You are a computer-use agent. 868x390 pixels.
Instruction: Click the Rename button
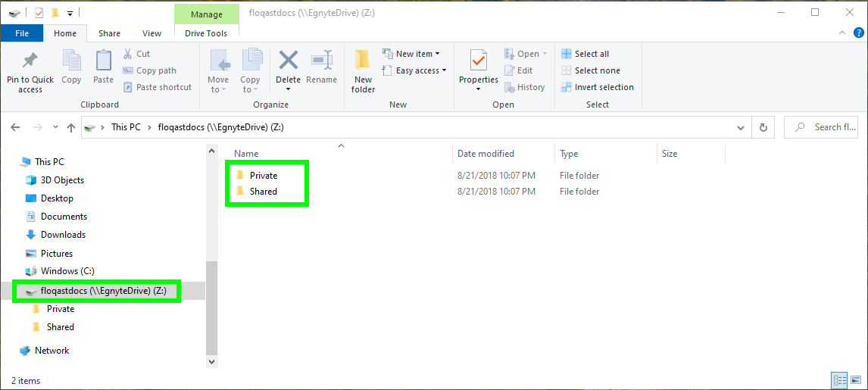321,67
